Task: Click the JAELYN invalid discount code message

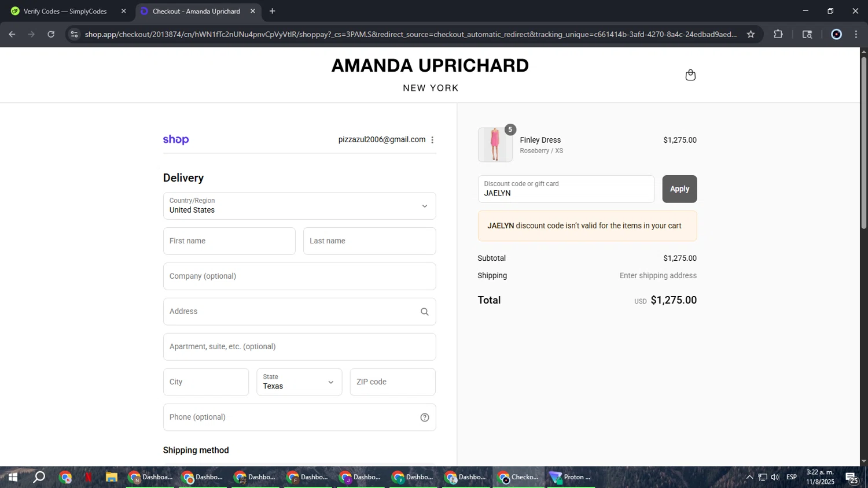Action: point(587,226)
